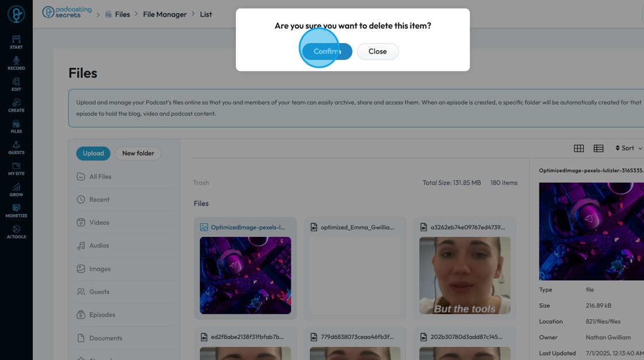Image resolution: width=644 pixels, height=360 pixels.
Task: Open the START section in sidebar
Action: pyautogui.click(x=17, y=43)
